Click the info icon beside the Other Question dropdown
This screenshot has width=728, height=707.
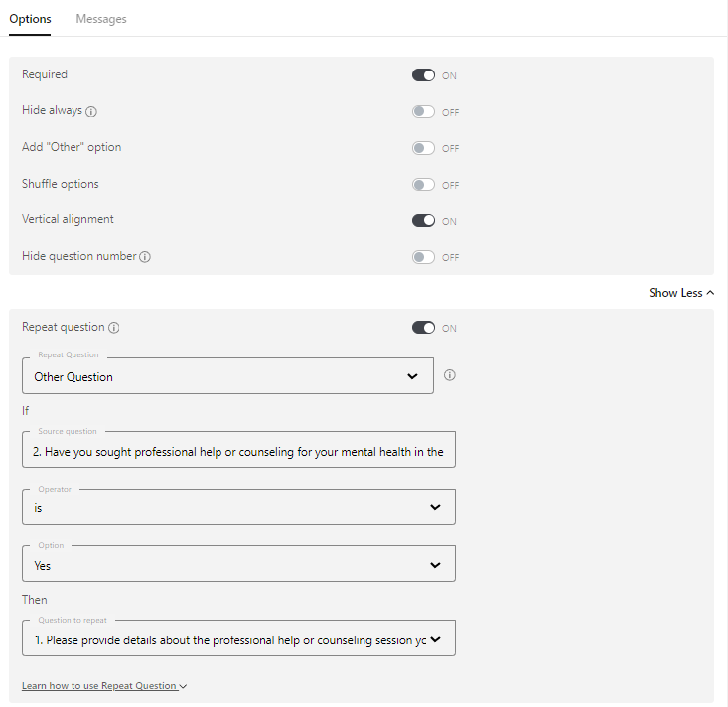click(x=450, y=375)
